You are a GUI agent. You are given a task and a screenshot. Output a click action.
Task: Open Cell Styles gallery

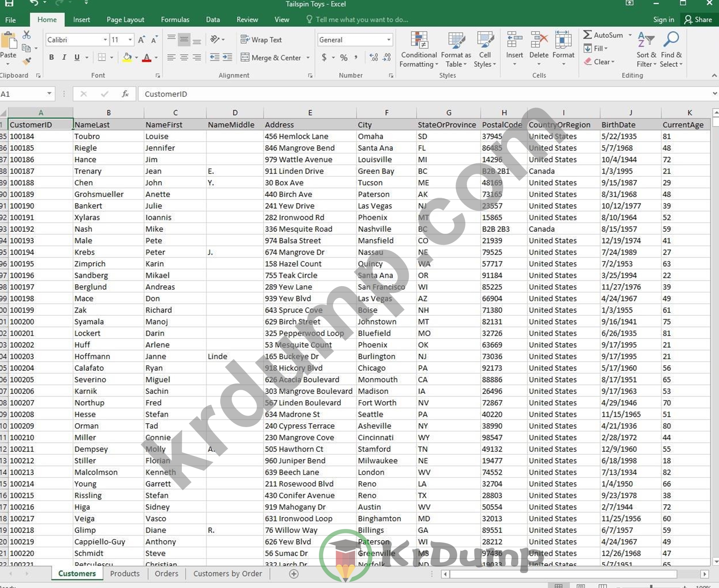[485, 49]
